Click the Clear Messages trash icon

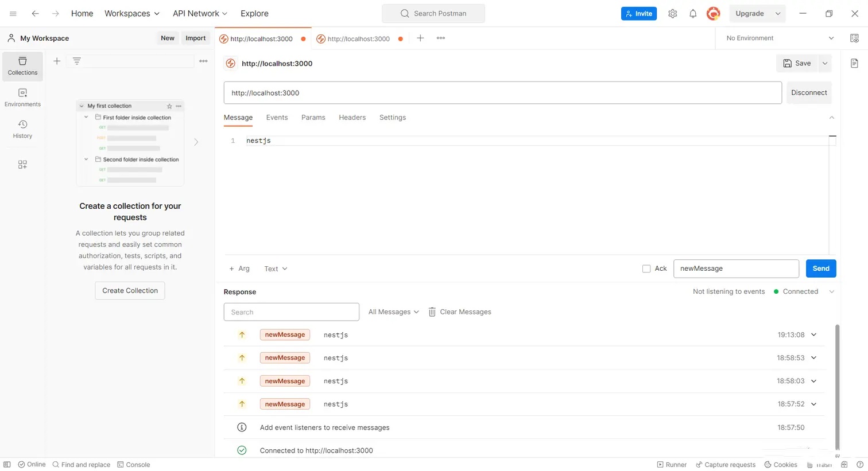pyautogui.click(x=432, y=312)
